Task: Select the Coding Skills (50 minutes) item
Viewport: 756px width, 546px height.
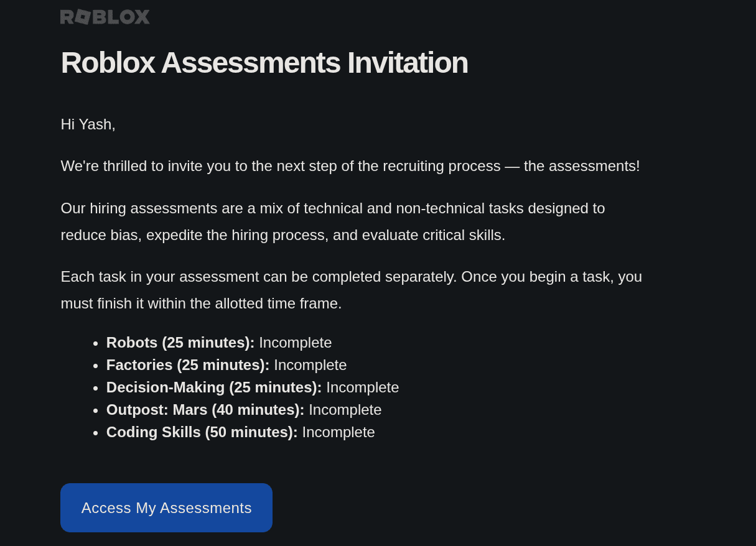Action: pyautogui.click(x=241, y=432)
